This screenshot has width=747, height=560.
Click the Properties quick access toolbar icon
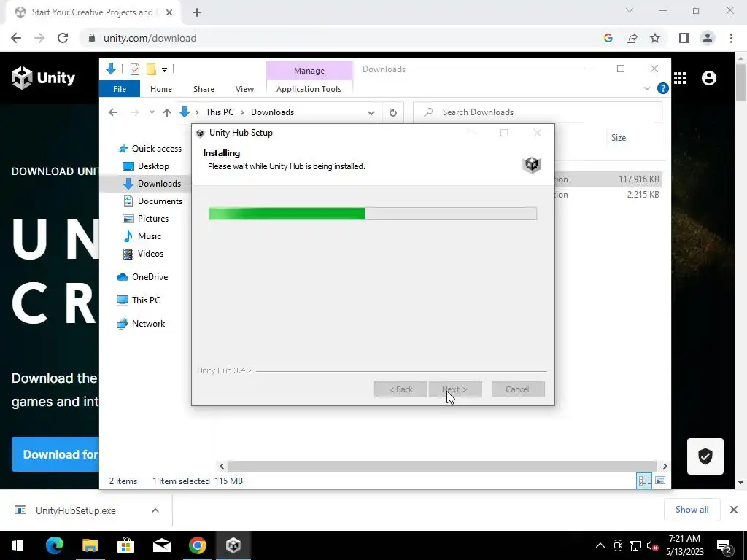pyautogui.click(x=135, y=69)
